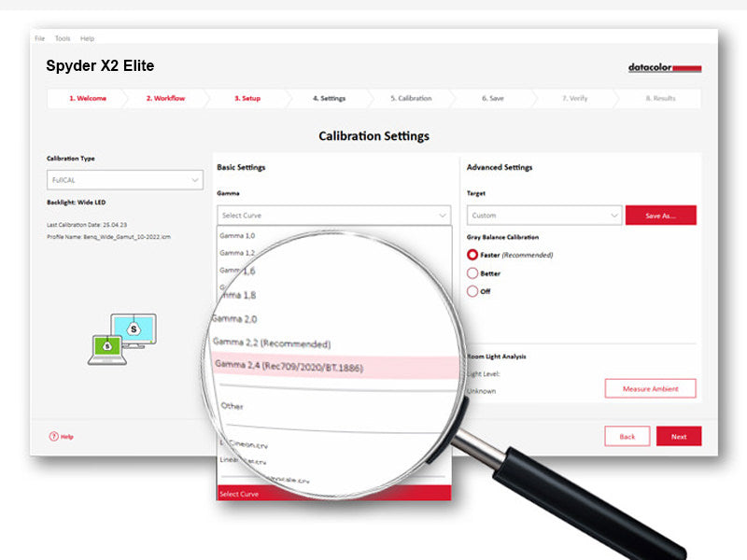Open the Help menu in menu bar

[x=87, y=38]
